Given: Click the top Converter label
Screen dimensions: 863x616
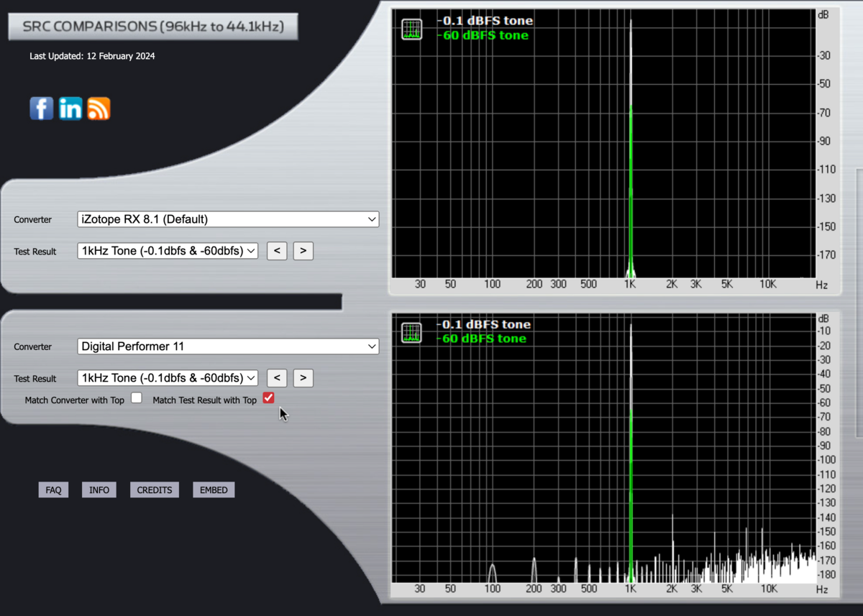Looking at the screenshot, I should coord(33,220).
